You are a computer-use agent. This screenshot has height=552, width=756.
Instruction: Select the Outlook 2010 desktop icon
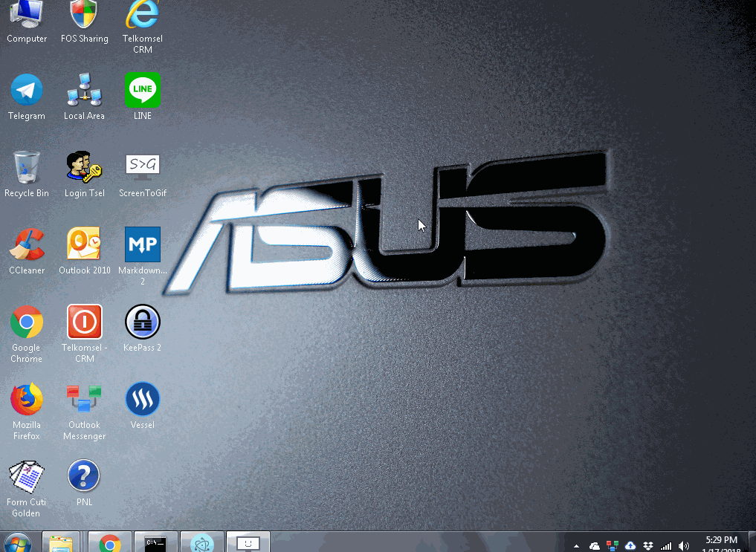(85, 251)
